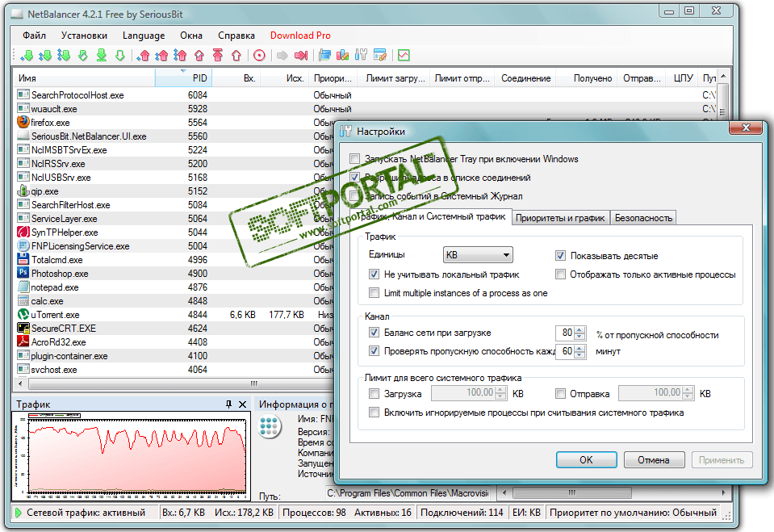The image size is (774, 532).
Task: Check Отображать только активные процессы
Action: 560,274
